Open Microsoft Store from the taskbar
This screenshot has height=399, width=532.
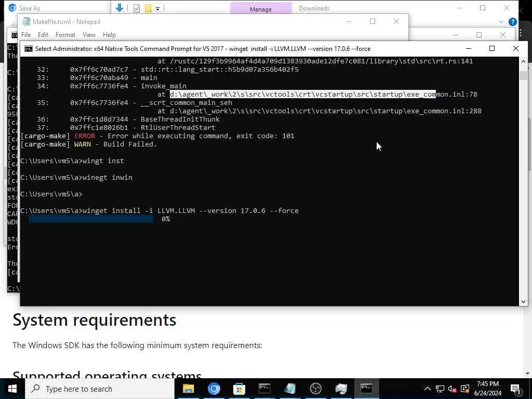tap(239, 389)
